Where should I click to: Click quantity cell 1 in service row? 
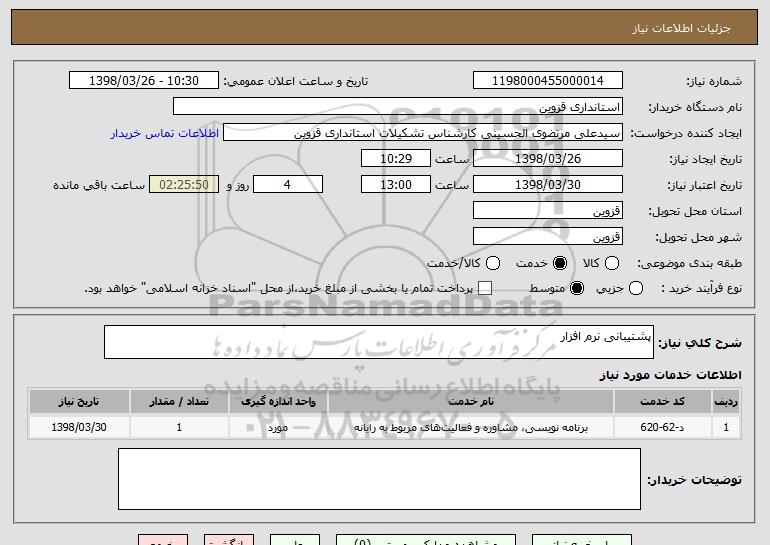point(179,427)
